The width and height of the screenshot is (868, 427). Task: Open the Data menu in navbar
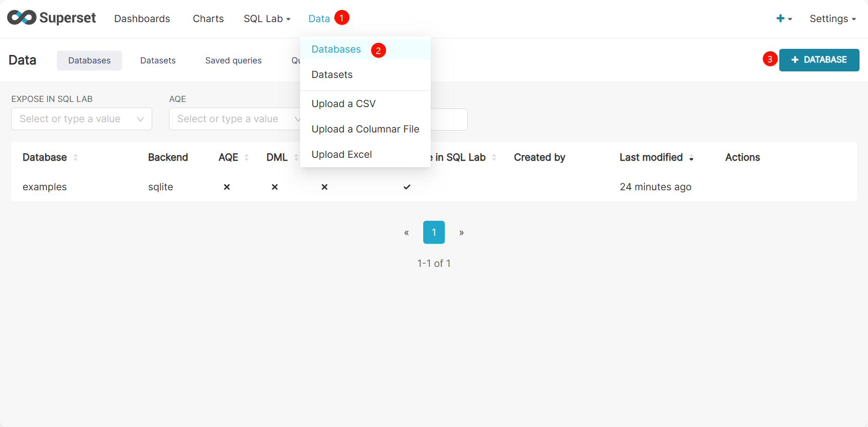click(319, 19)
